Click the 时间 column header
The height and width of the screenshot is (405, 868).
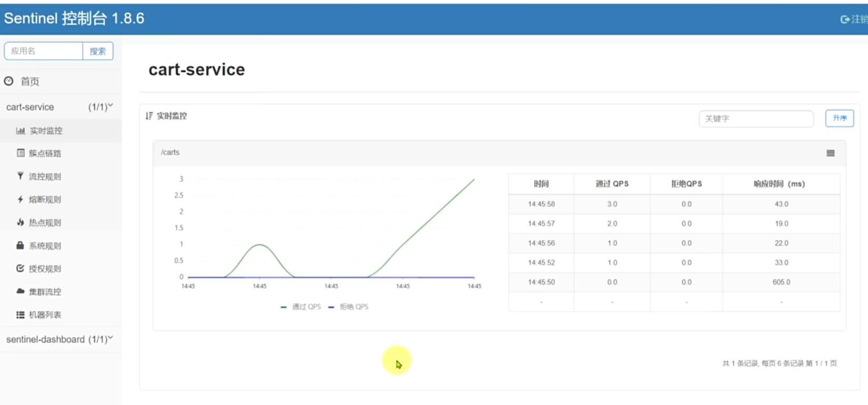coord(541,184)
